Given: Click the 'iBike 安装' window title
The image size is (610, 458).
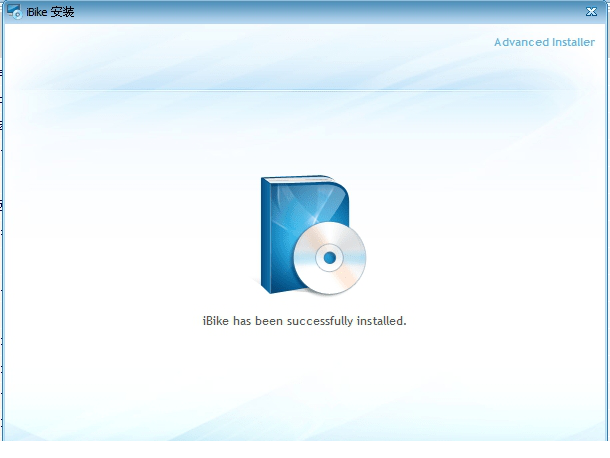Looking at the screenshot, I should click(x=50, y=12).
